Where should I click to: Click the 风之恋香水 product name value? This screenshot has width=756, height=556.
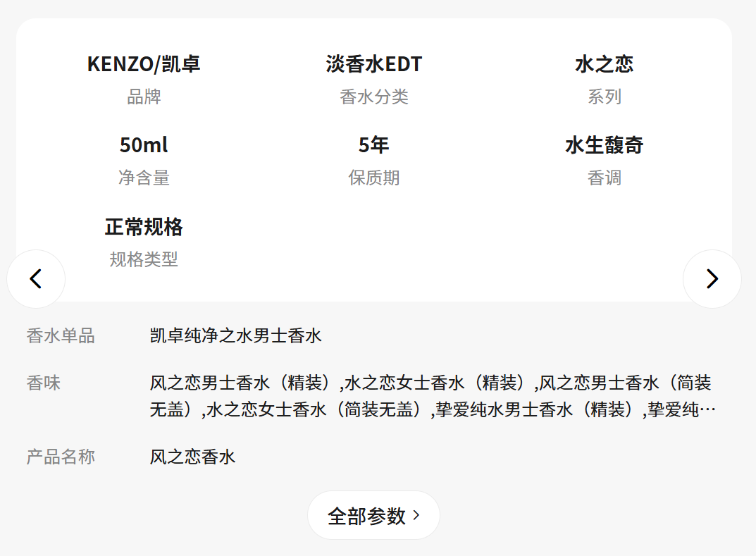click(192, 457)
